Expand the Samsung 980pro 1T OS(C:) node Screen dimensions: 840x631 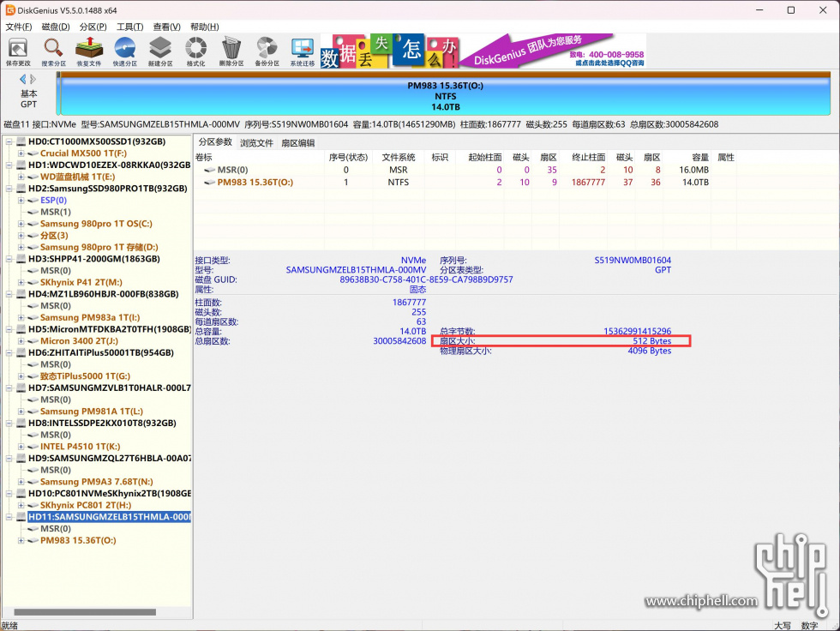click(21, 224)
